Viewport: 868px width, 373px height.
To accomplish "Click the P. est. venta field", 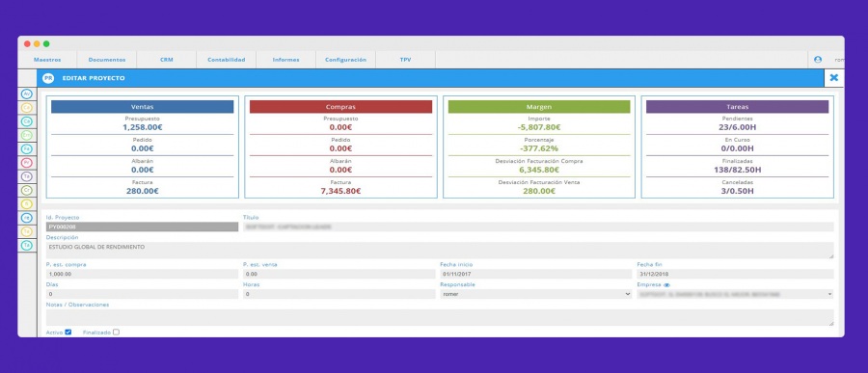I will tap(339, 274).
